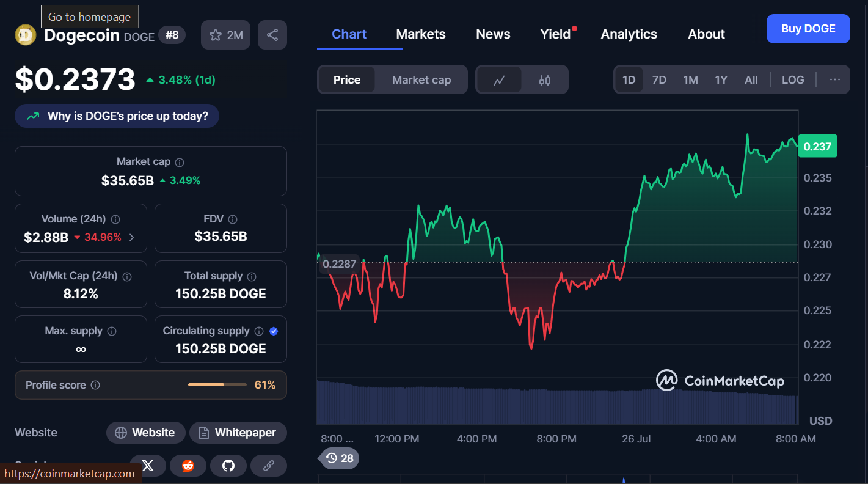Click the Dogecoin coin logo
Viewport: 868px width, 484px height.
pos(26,35)
